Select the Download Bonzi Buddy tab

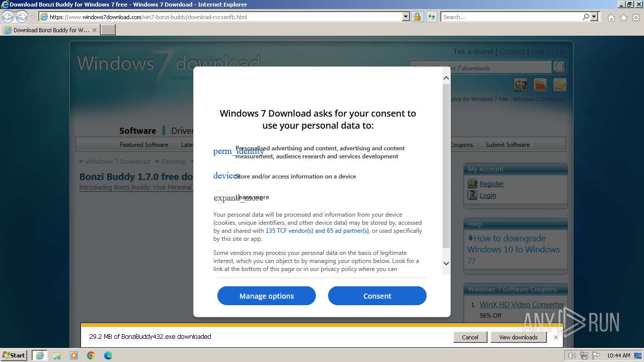tap(50, 30)
